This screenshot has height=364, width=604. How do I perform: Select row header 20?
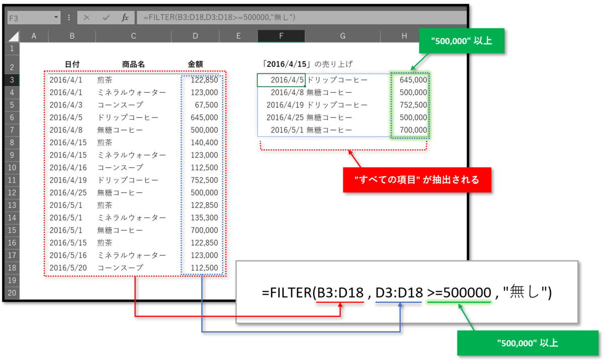click(x=12, y=293)
